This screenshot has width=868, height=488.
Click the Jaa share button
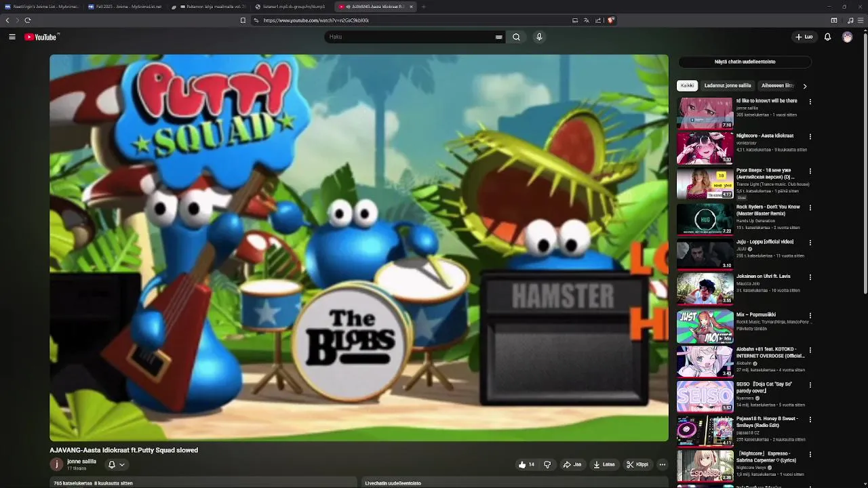pyautogui.click(x=572, y=464)
